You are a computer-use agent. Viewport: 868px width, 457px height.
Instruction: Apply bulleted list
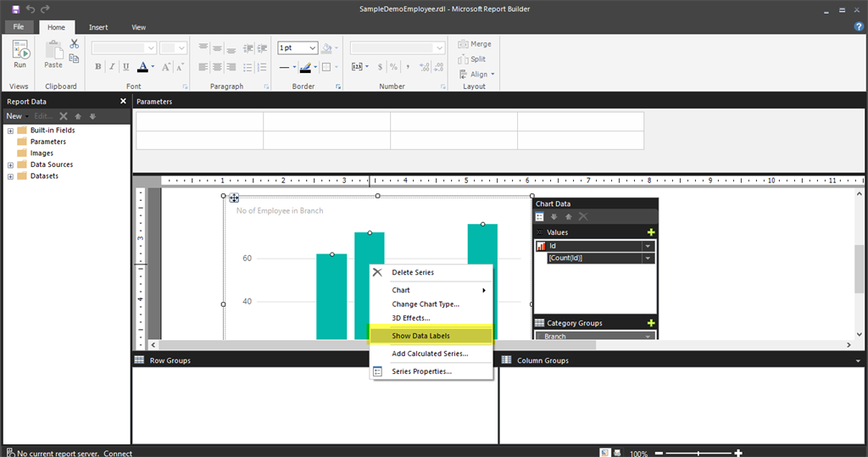(248, 67)
